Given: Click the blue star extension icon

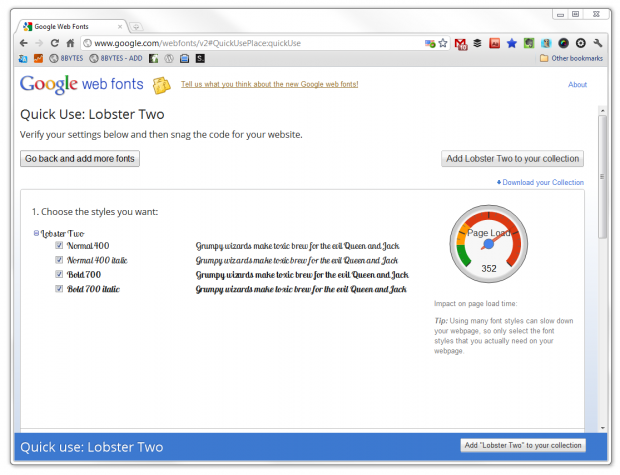Looking at the screenshot, I should [512, 43].
